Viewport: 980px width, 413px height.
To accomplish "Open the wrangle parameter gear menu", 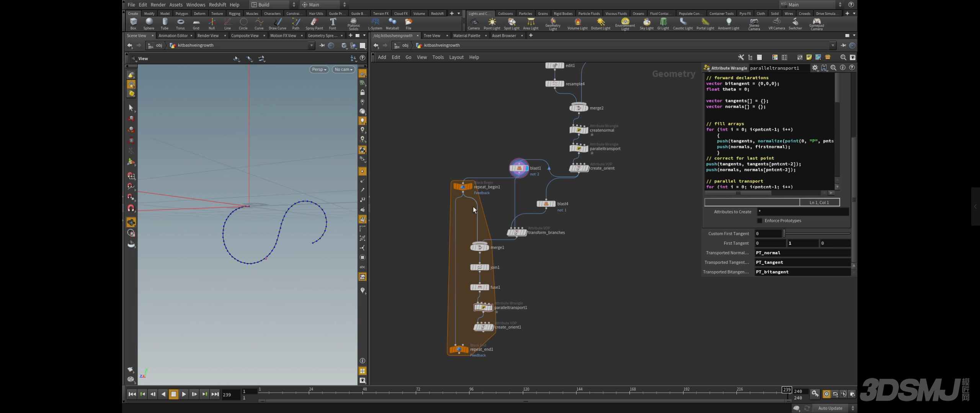I will click(x=815, y=68).
